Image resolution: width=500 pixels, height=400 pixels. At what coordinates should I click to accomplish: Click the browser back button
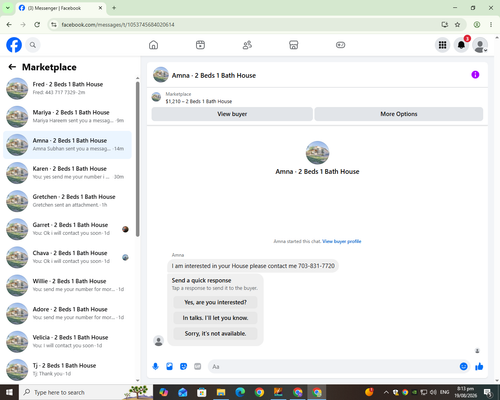[9, 25]
